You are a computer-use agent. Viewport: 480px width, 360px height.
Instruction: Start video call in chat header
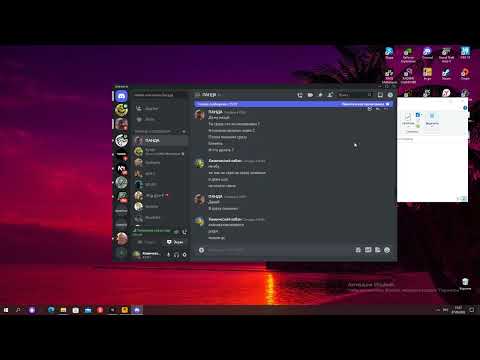pyautogui.click(x=310, y=95)
